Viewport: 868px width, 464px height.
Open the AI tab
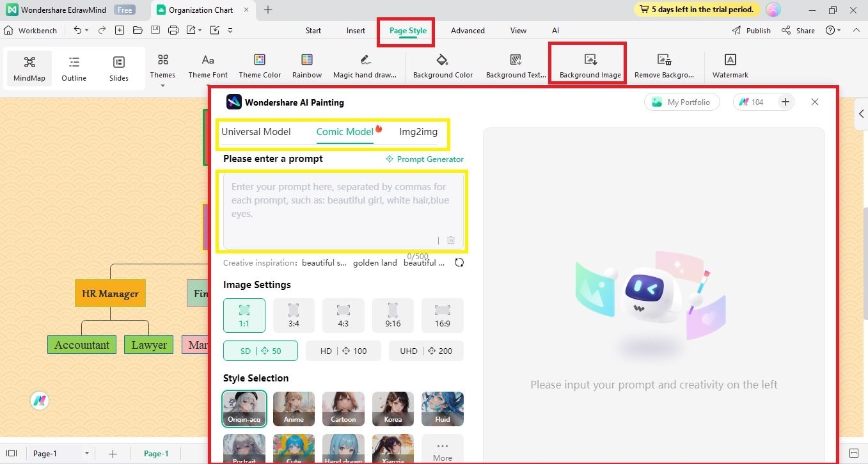[555, 31]
